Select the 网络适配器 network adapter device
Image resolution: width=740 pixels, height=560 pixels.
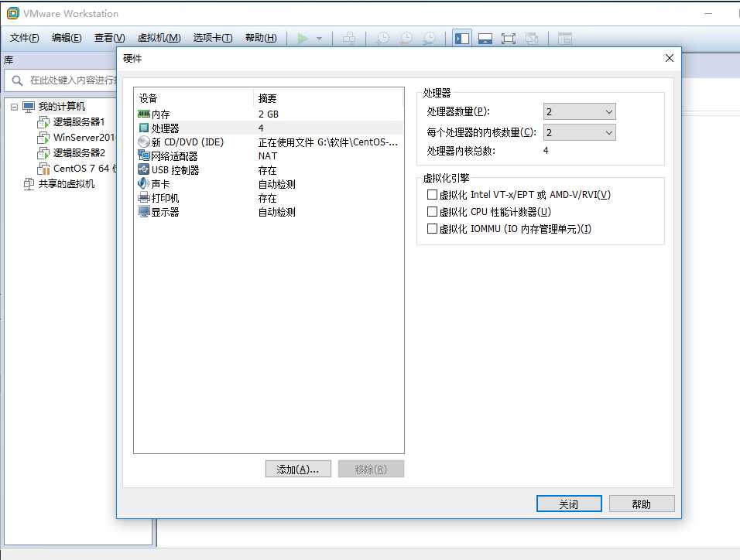pos(269,155)
